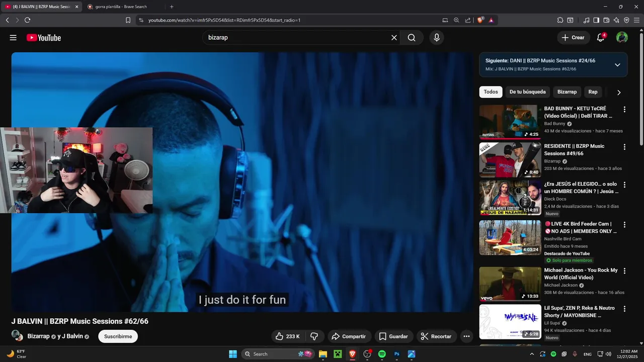This screenshot has height=362, width=644.
Task: Select the Bizarrap filter chip
Action: [x=567, y=92]
